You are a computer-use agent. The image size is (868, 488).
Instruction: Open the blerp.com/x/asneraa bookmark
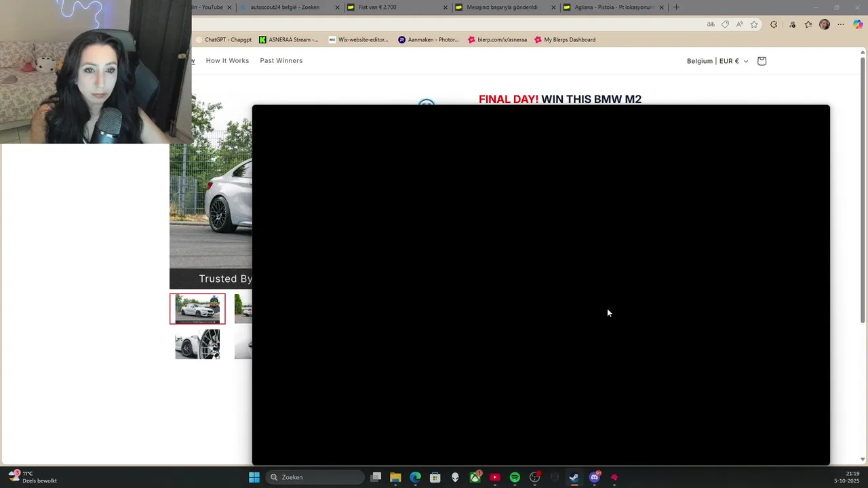pyautogui.click(x=497, y=40)
